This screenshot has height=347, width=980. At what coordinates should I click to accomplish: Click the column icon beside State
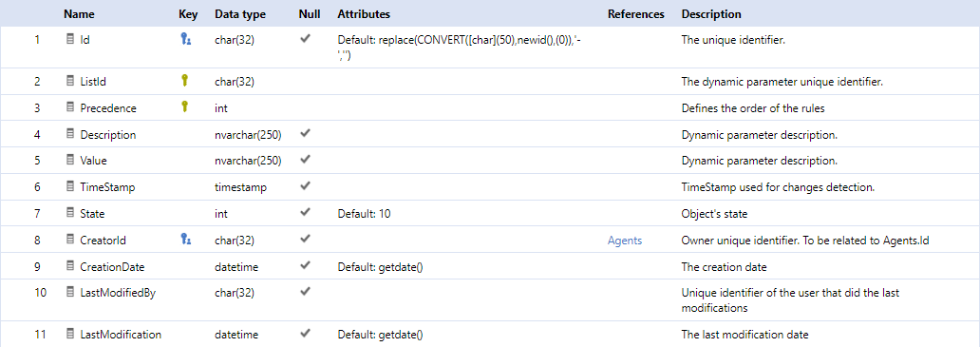coord(70,213)
